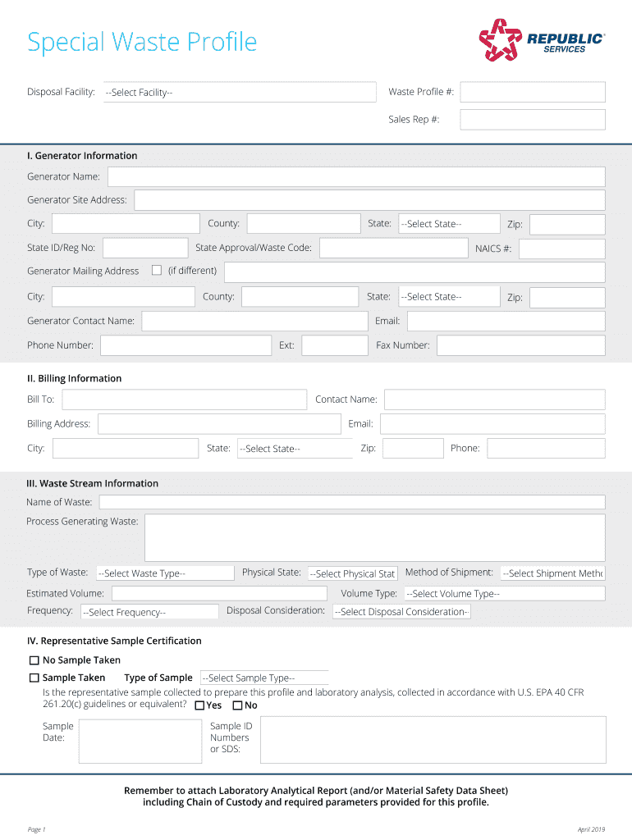The width and height of the screenshot is (632, 840).
Task: Check the Generator Mailing Address if different box
Action: (157, 271)
